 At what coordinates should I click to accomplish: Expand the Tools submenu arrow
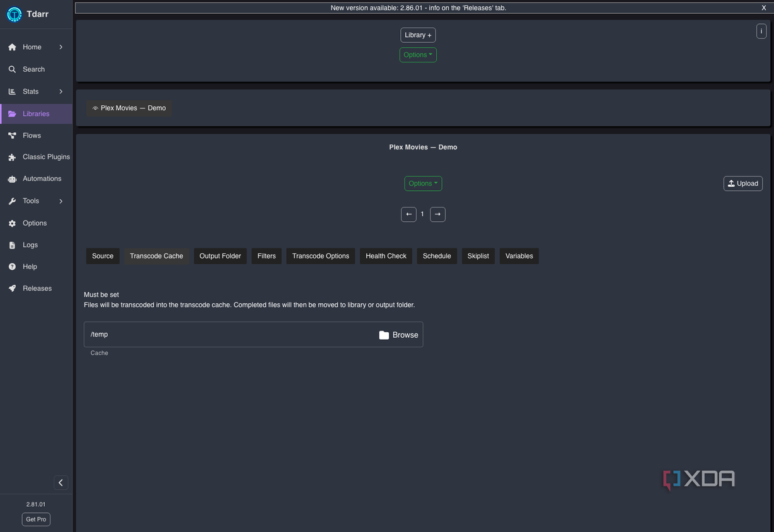pos(61,201)
